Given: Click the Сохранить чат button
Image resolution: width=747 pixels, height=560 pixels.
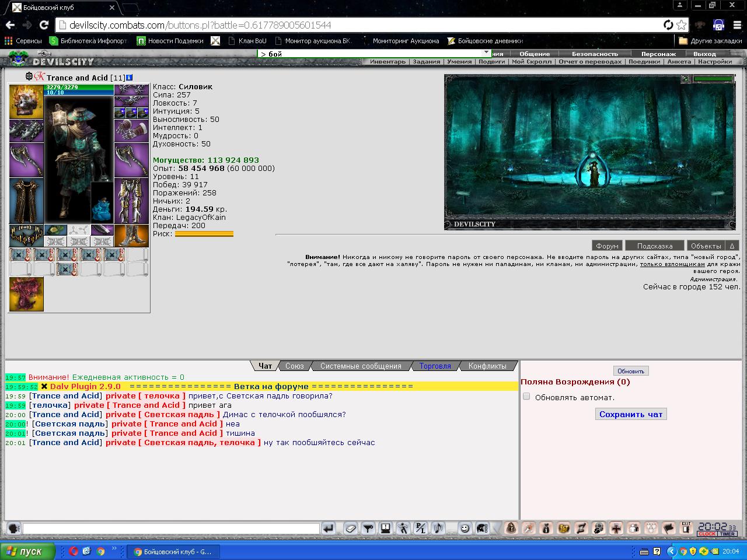Looking at the screenshot, I should 631,414.
